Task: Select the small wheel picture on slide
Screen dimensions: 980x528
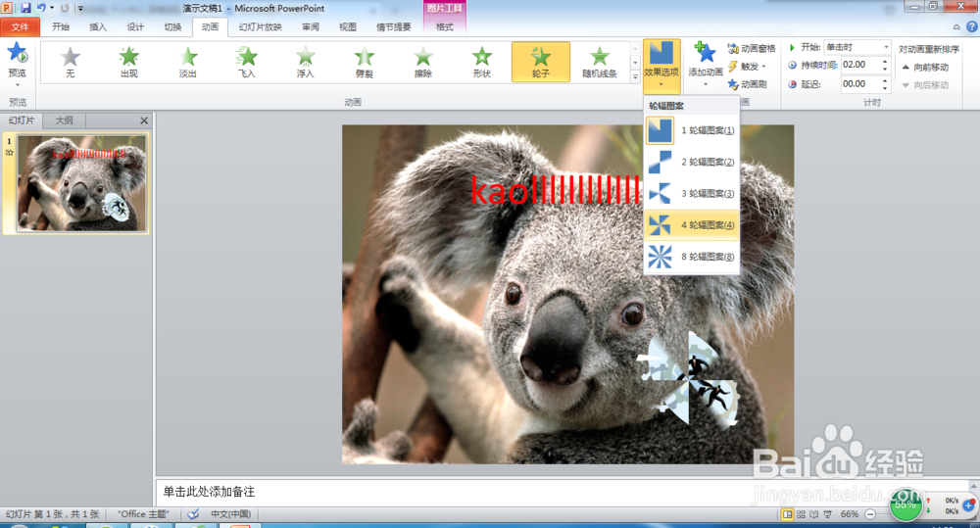Action: [x=689, y=379]
